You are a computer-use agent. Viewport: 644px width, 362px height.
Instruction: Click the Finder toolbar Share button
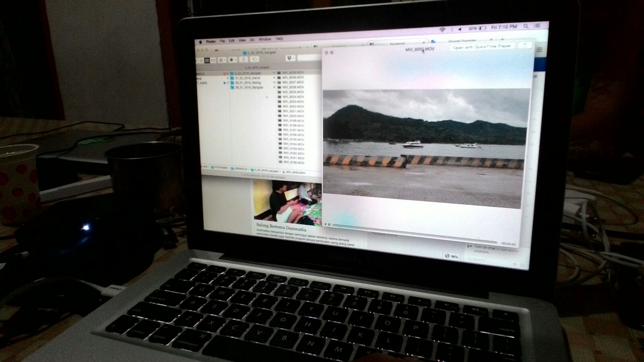pos(244,59)
